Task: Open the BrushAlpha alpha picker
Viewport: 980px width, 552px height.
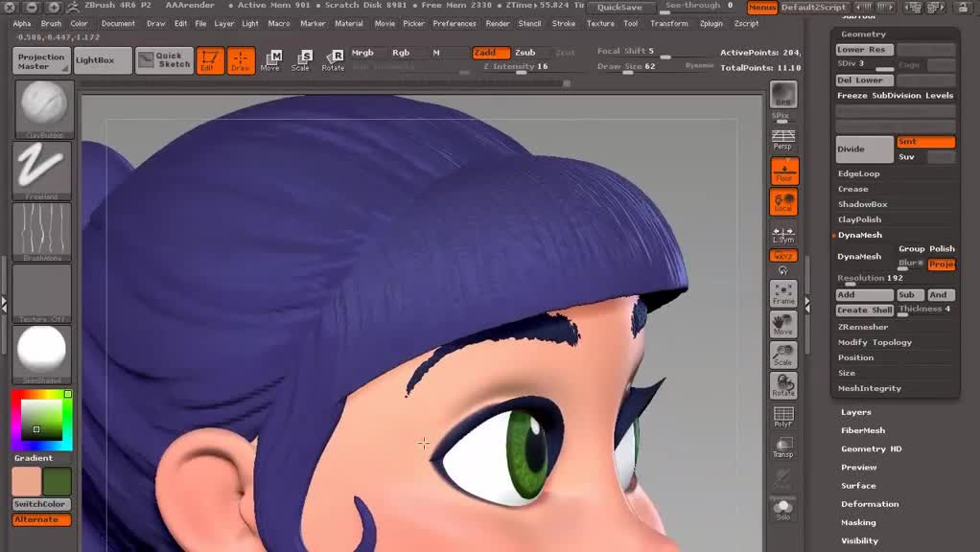Action: 42,232
